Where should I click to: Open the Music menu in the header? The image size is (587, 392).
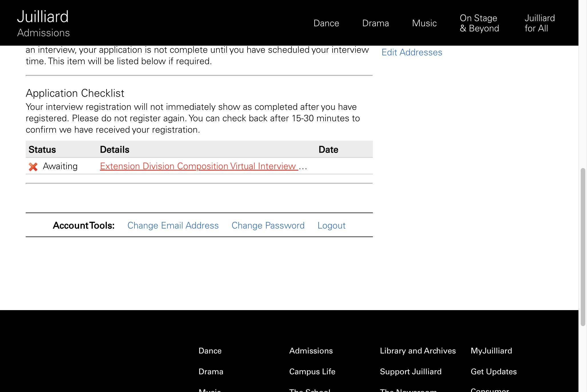[424, 23]
